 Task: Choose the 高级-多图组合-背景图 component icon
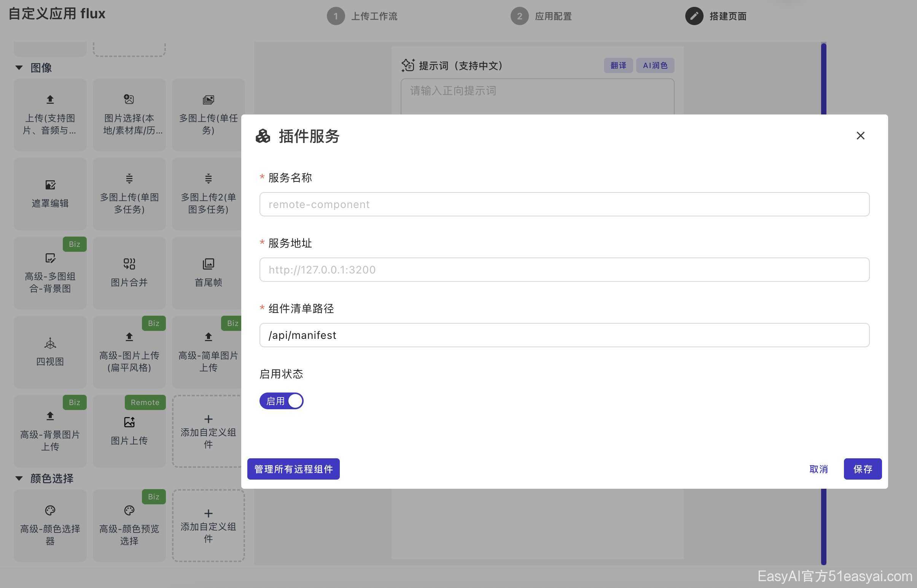(x=50, y=258)
